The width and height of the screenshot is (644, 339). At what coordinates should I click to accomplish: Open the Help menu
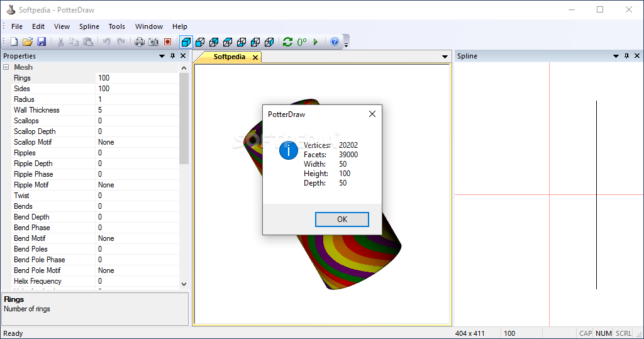pos(179,26)
